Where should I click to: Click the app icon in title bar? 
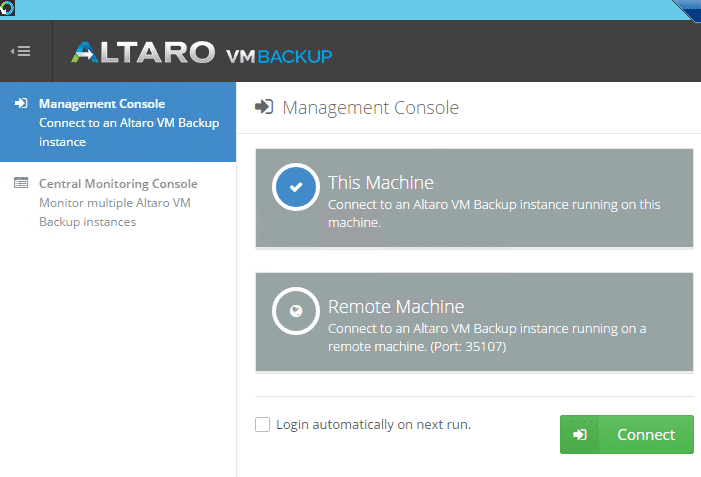pyautogui.click(x=8, y=8)
